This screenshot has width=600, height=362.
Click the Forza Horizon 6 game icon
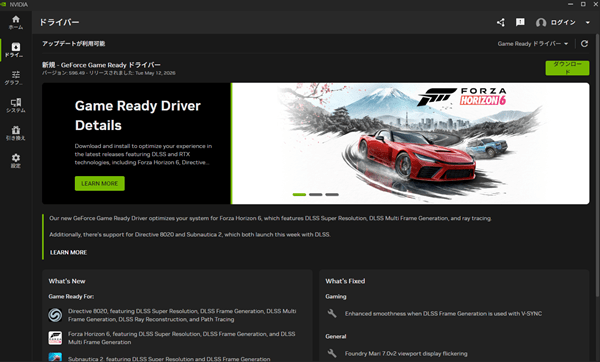coord(55,338)
